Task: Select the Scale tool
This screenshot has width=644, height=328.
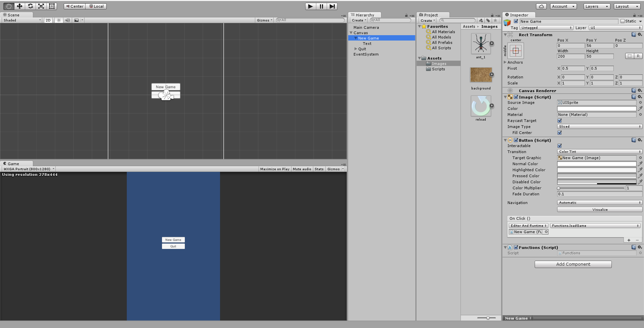Action: coord(41,6)
